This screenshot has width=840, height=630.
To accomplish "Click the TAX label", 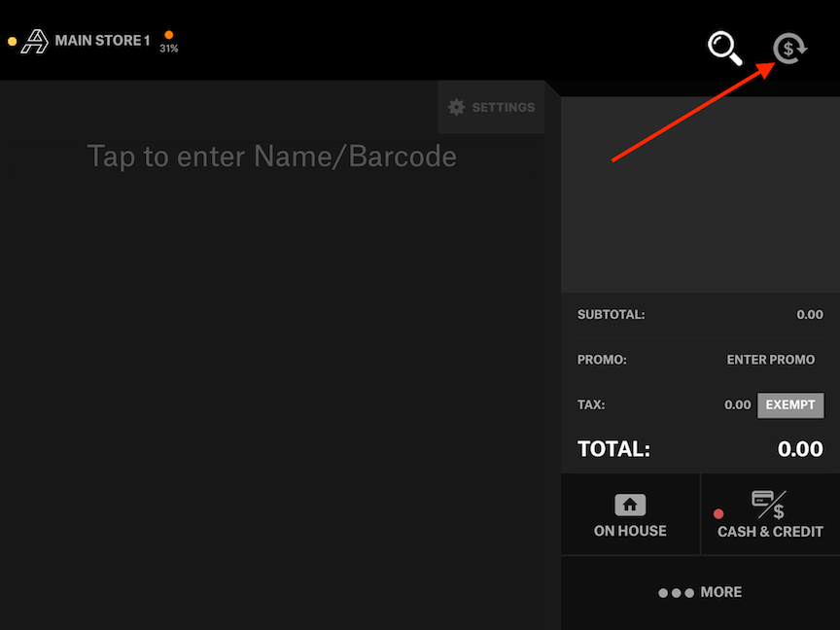I will pyautogui.click(x=591, y=404).
